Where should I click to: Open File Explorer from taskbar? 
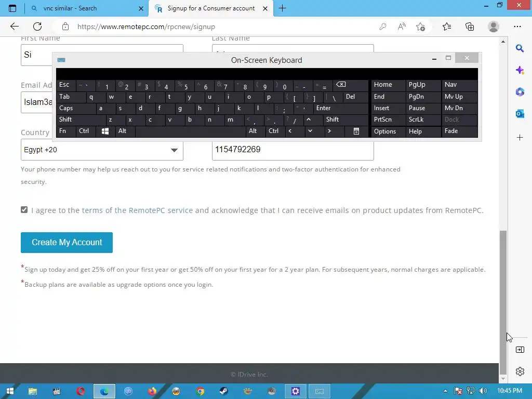tap(33, 391)
